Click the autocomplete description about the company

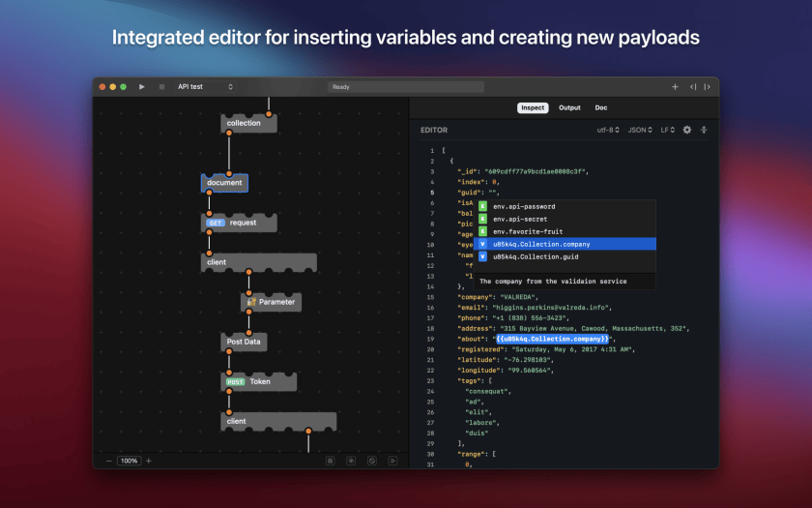553,282
